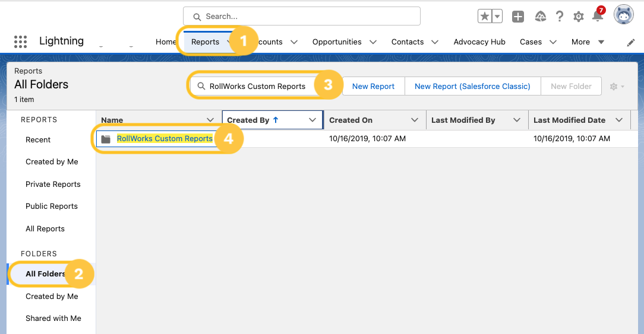
Task: Go to the Home tab
Action: 166,42
